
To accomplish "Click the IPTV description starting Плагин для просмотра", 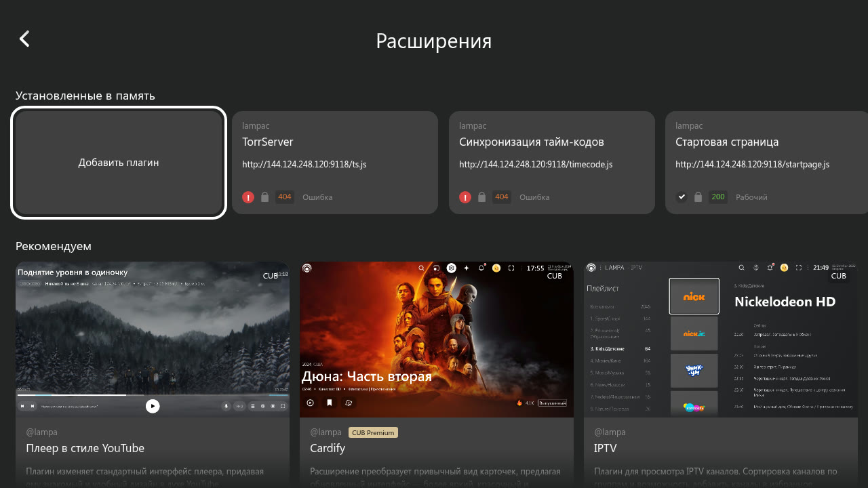I will 715,477.
